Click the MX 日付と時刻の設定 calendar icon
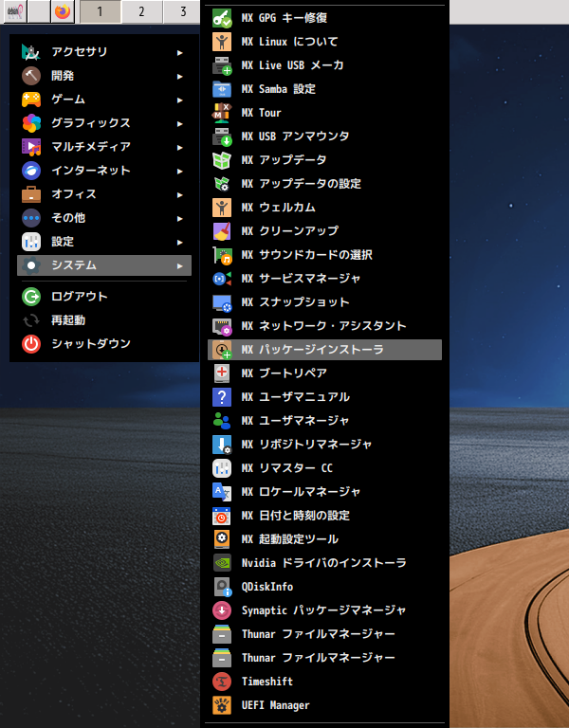 (x=222, y=516)
